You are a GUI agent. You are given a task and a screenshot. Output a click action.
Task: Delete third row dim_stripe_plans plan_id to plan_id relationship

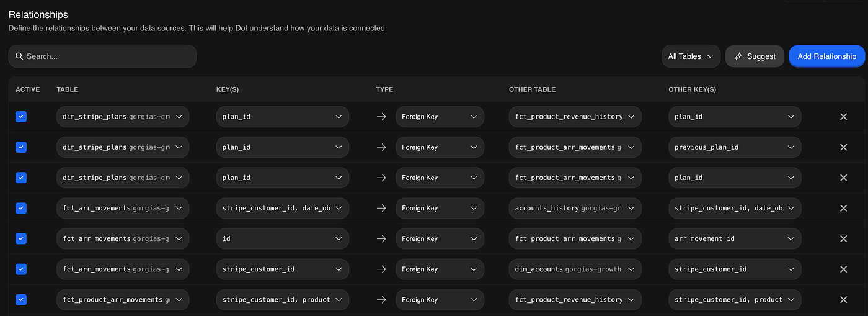tap(843, 178)
